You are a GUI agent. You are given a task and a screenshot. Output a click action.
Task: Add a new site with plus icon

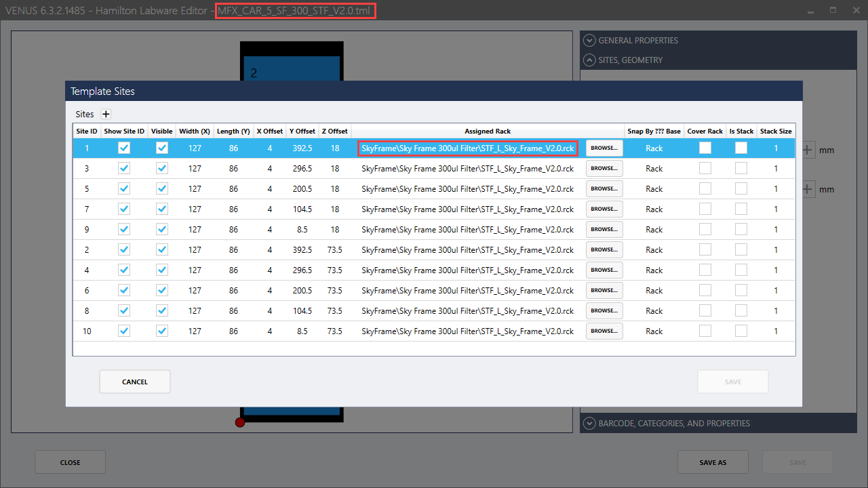click(106, 114)
